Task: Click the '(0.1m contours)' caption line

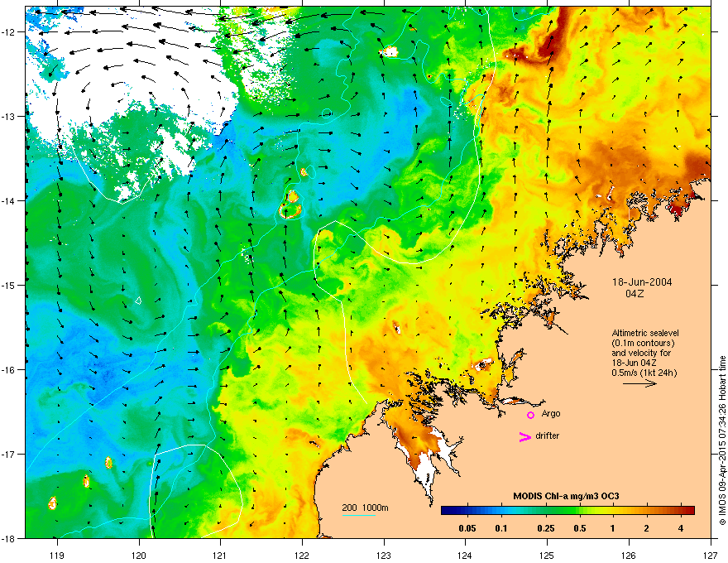Action: tap(643, 344)
